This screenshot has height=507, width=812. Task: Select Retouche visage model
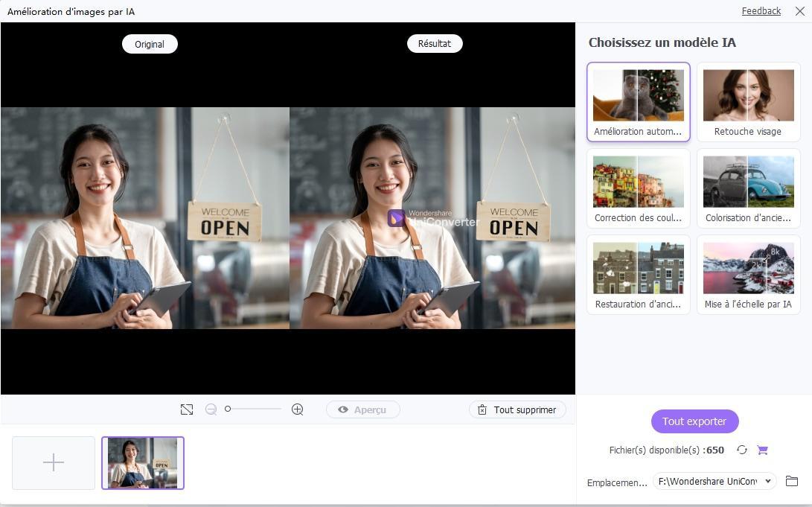click(x=748, y=102)
